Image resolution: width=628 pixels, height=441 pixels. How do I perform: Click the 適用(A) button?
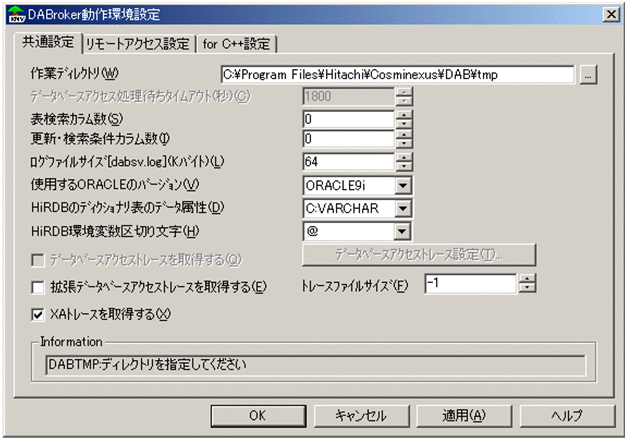coord(464,416)
